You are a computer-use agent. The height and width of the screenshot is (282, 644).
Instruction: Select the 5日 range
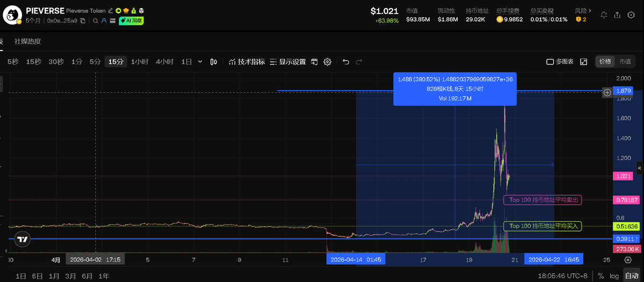pyautogui.click(x=37, y=276)
